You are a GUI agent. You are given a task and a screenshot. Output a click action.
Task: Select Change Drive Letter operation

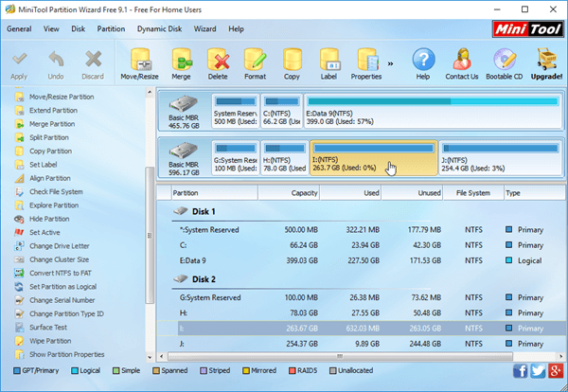pyautogui.click(x=60, y=246)
